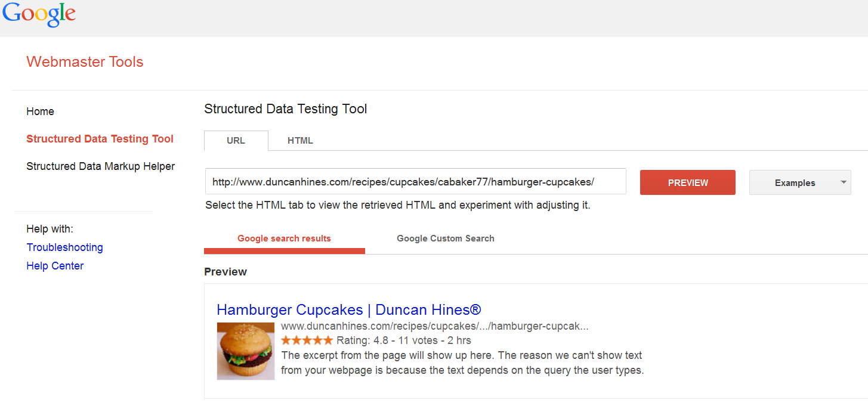Select the Google search results tab
This screenshot has height=406, width=868.
284,238
